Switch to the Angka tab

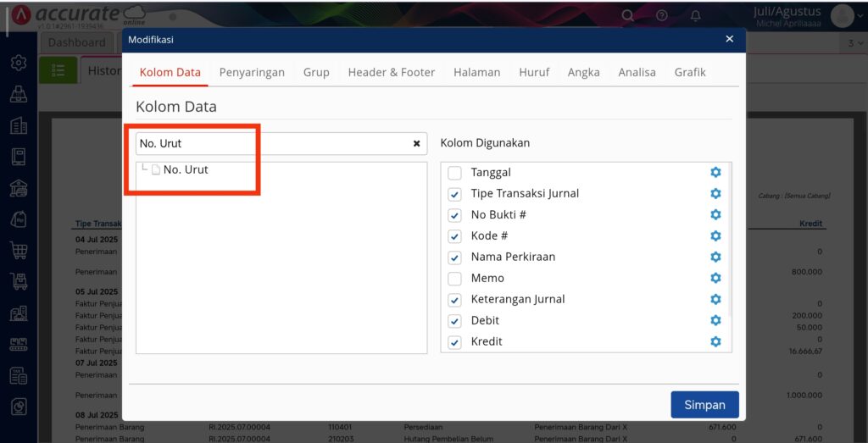tap(583, 73)
